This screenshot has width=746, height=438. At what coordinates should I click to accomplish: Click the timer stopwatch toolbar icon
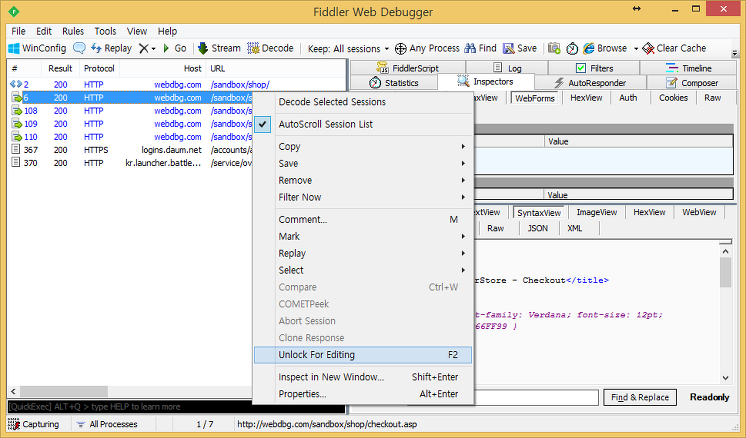[x=572, y=49]
